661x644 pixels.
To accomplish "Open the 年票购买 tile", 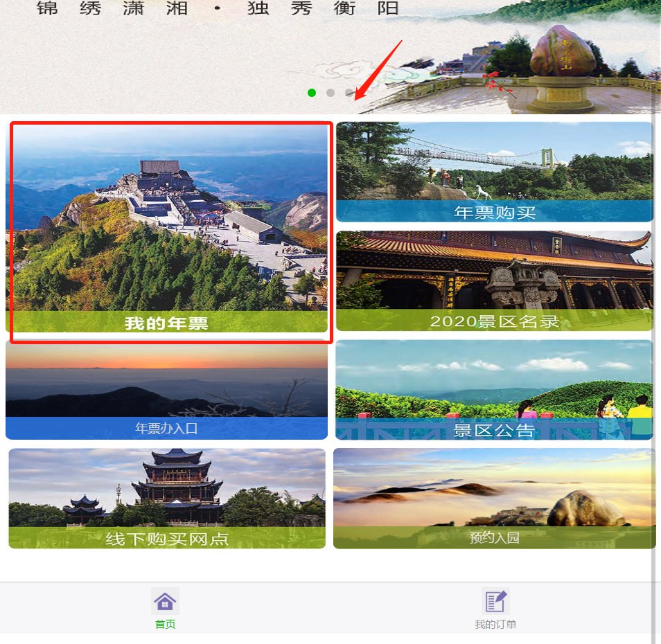I will 495,172.
